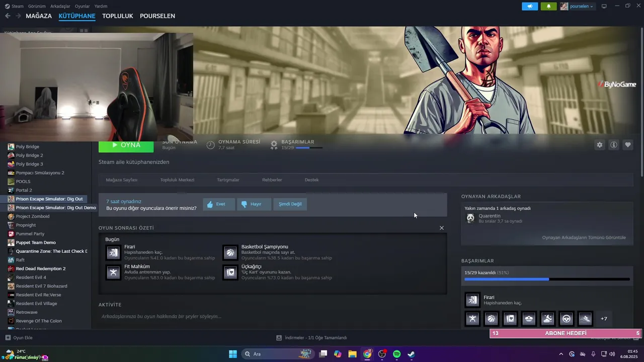The height and width of the screenshot is (362, 644).
Task: Open Big Picture mode monitor icon
Action: 604,6
